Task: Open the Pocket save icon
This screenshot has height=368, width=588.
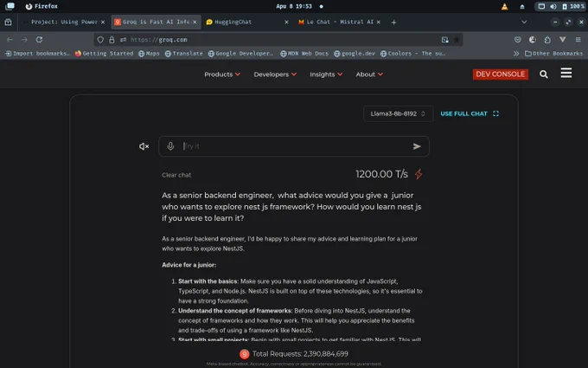Action: point(517,40)
